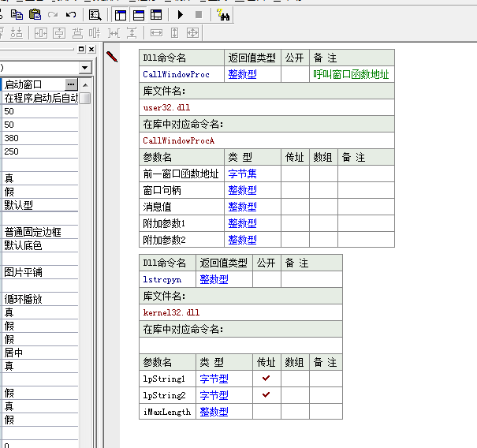Click the align vertical bars icon
This screenshot has height=448, width=477.
(95, 33)
